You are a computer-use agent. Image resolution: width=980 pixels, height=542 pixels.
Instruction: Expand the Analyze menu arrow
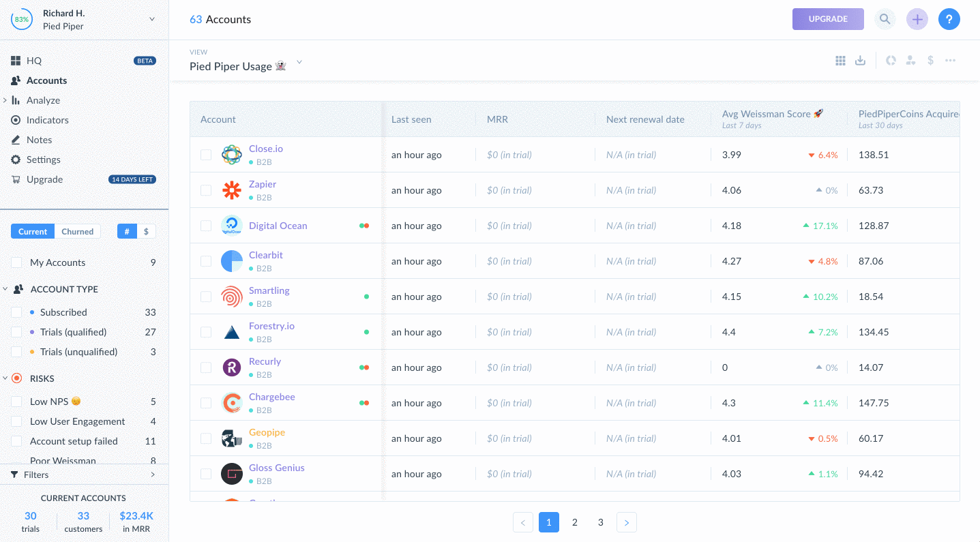point(5,100)
